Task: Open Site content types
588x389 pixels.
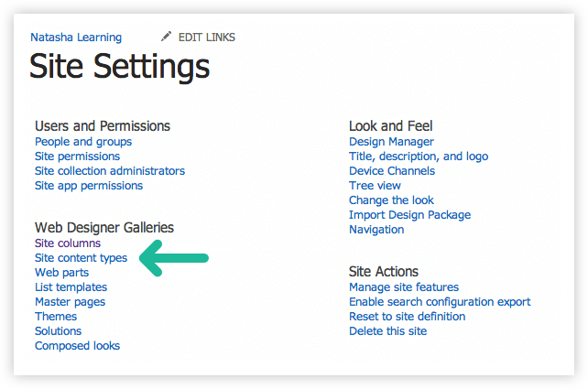Action: (81, 258)
